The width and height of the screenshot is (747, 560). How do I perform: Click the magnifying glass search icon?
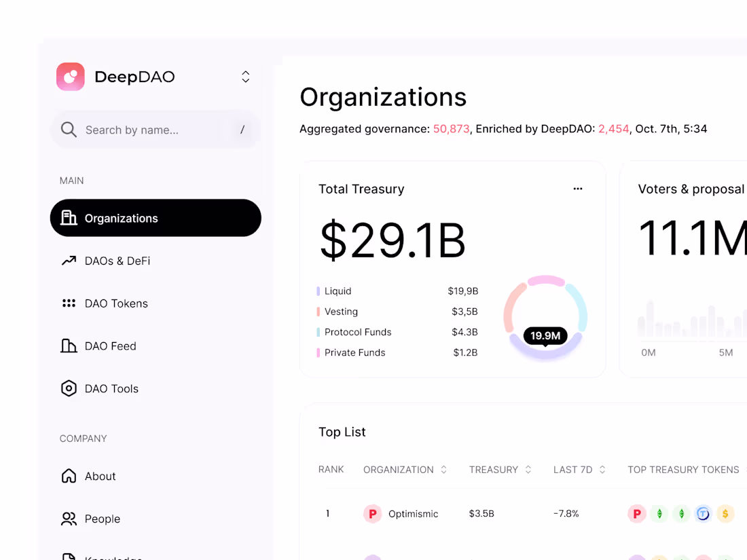(69, 129)
